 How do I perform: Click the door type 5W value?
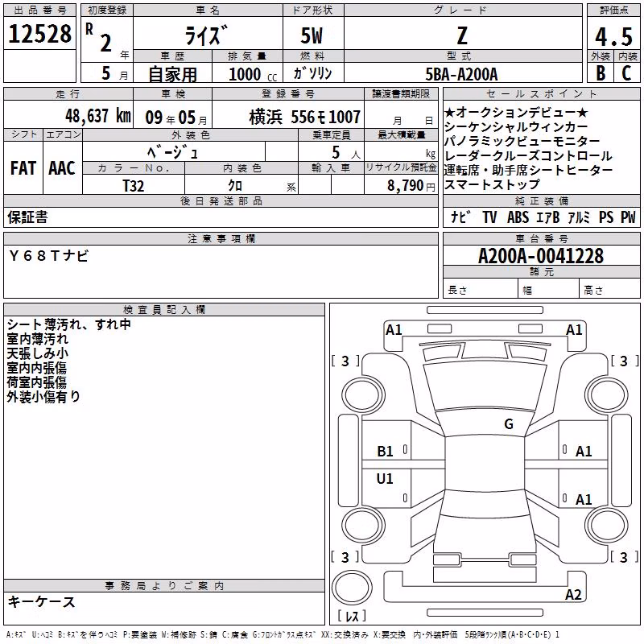[x=312, y=35]
